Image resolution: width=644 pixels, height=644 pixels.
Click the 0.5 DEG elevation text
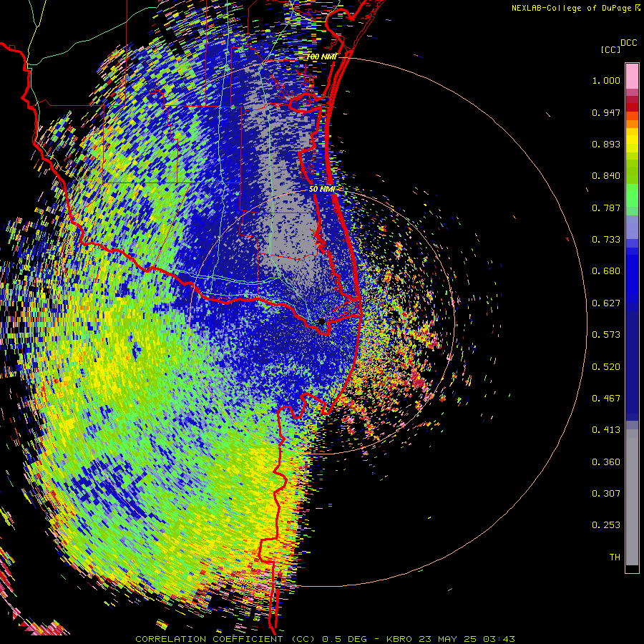pos(343,639)
